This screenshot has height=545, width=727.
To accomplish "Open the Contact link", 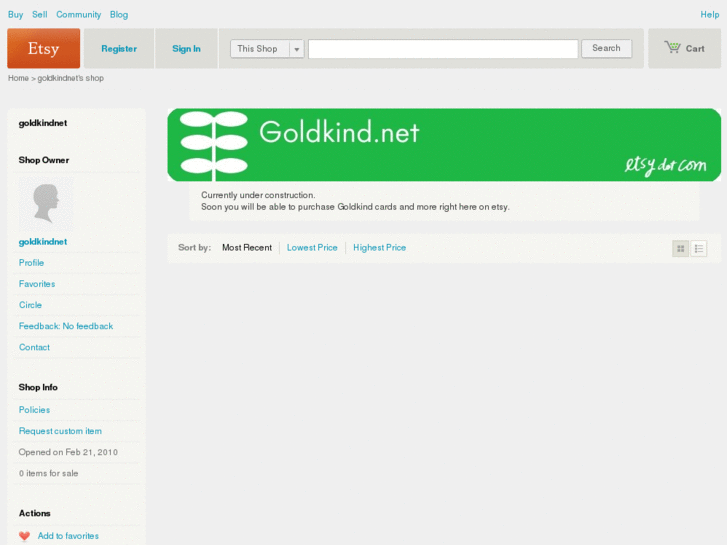I will click(34, 347).
